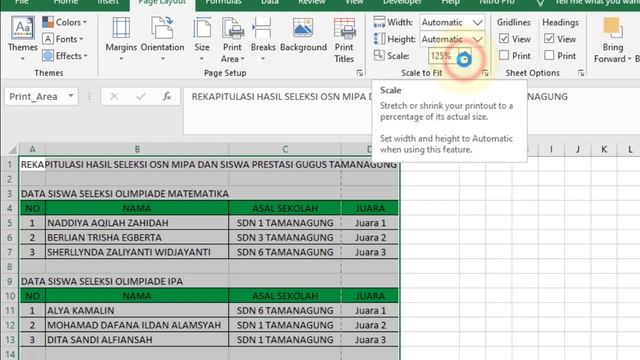
Task: Open the Margins menu
Action: [x=121, y=39]
